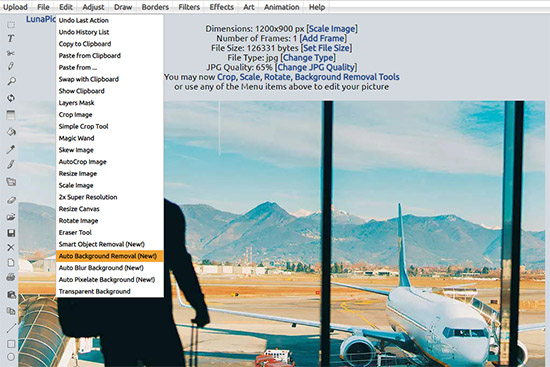
Task: Click the Change JPG Quality link
Action: 316,67
